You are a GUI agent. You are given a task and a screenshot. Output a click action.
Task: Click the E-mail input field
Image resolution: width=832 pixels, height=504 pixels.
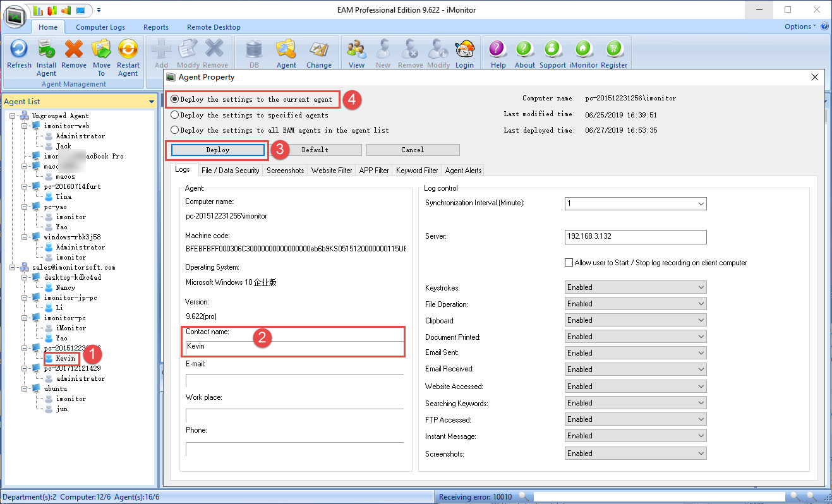(294, 380)
